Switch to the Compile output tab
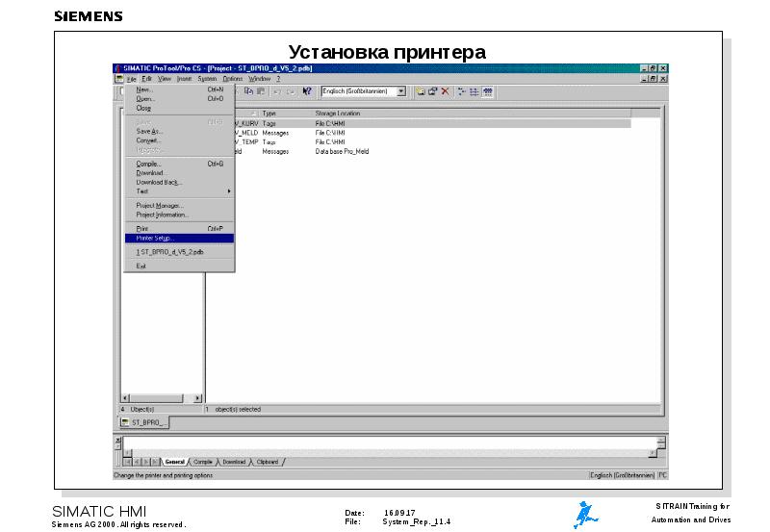 click(203, 462)
